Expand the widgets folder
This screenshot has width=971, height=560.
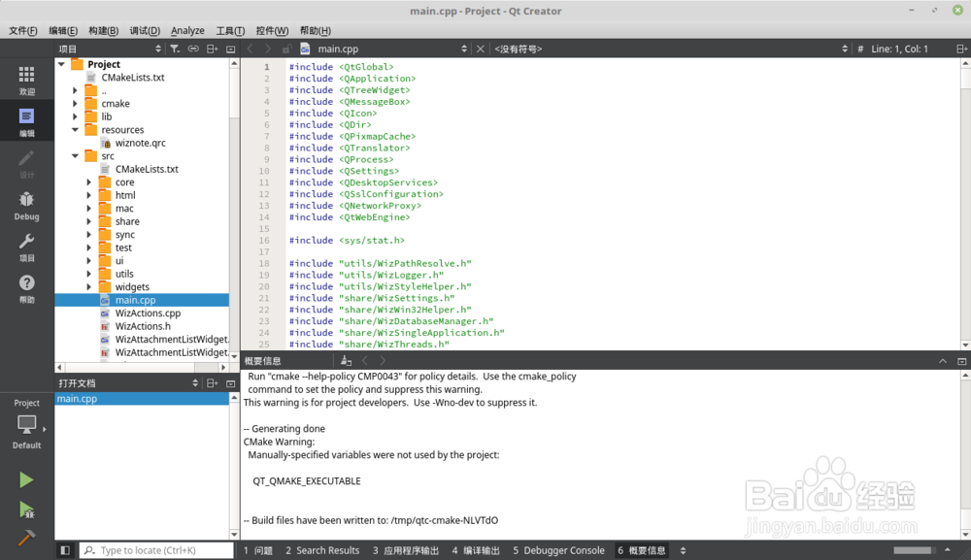tap(88, 287)
